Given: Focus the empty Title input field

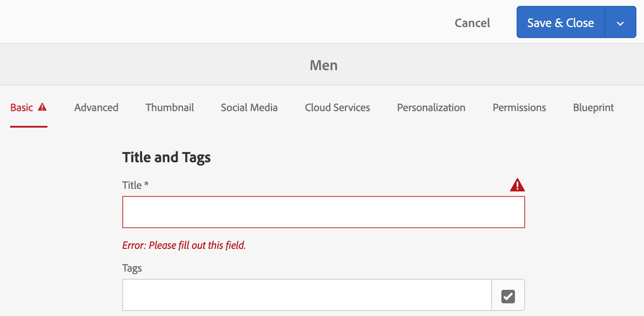Looking at the screenshot, I should 324,212.
